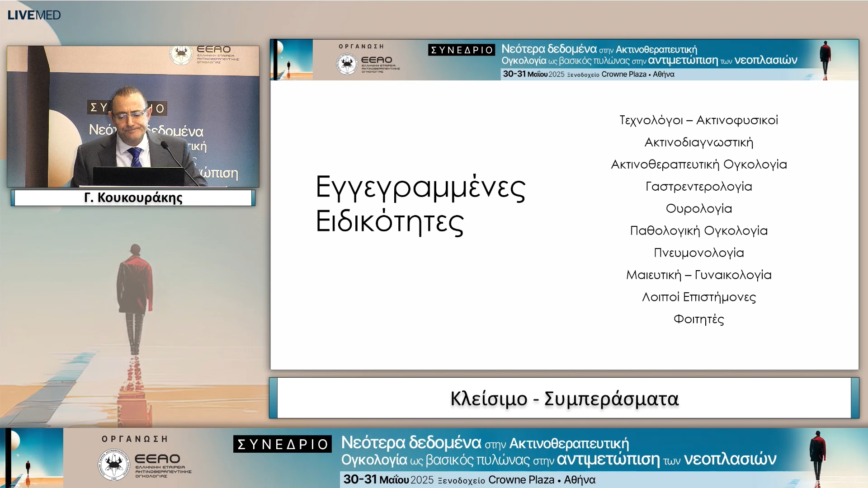Click the slide title Εγγεγραμμένες Ειδικότητες
Image resolution: width=868 pixels, height=488 pixels.
point(420,205)
